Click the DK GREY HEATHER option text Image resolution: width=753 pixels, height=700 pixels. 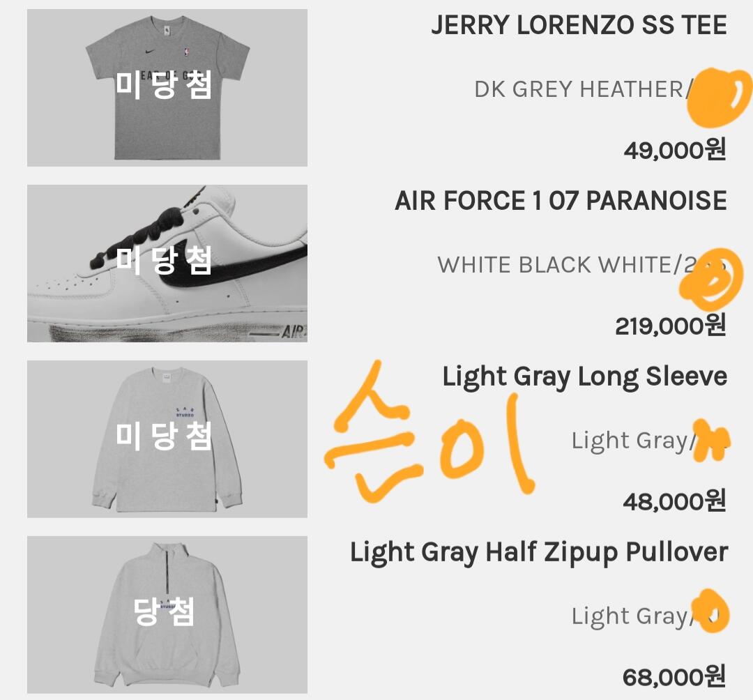click(x=578, y=89)
